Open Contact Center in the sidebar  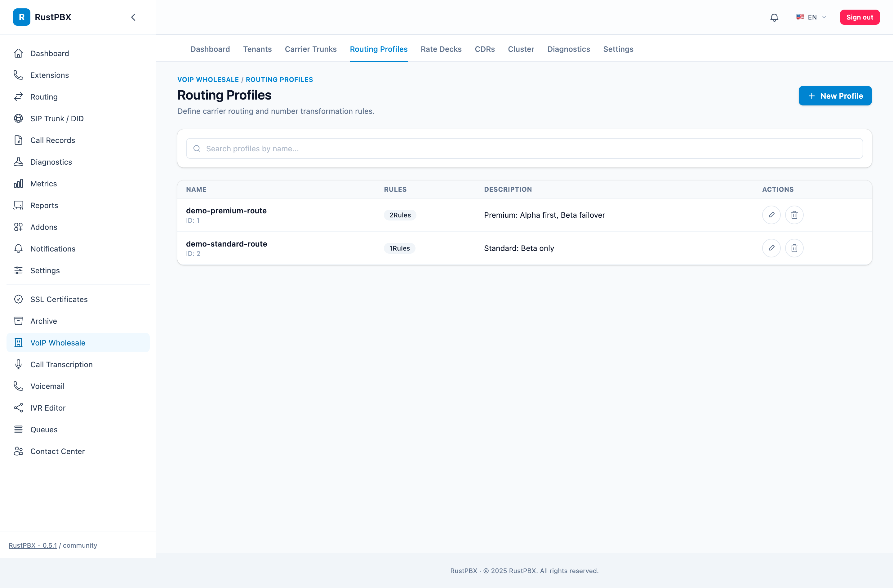(78, 452)
